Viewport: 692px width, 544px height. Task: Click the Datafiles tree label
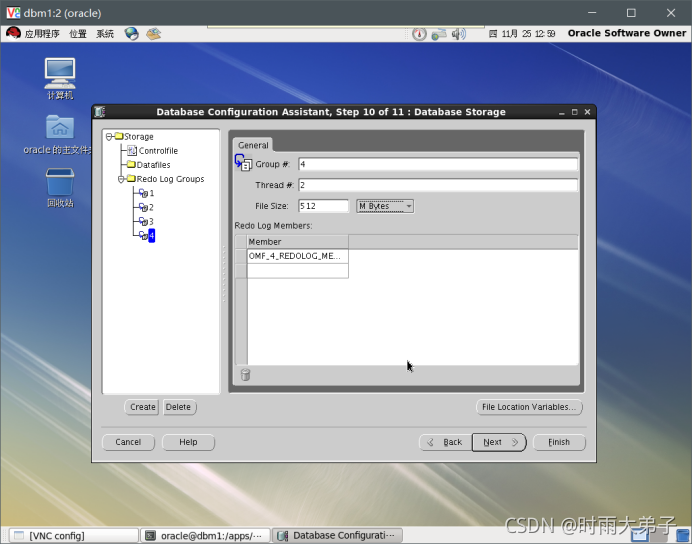coord(154,165)
